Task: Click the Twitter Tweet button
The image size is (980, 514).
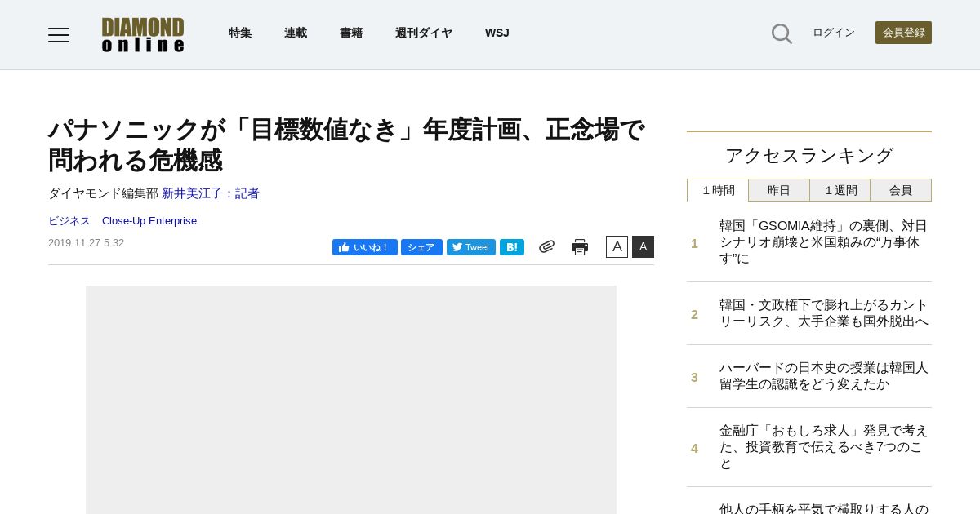Action: point(471,247)
